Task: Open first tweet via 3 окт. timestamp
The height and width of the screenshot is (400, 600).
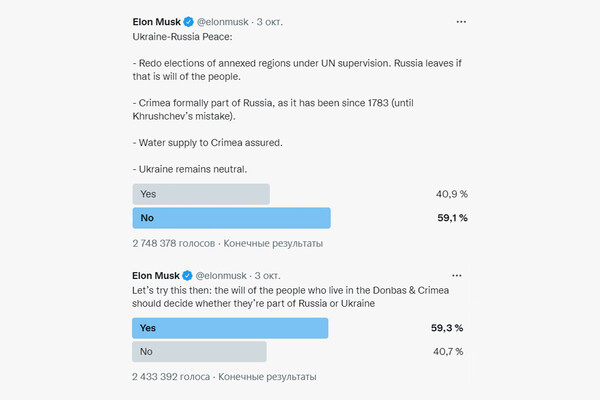Action: click(x=270, y=22)
